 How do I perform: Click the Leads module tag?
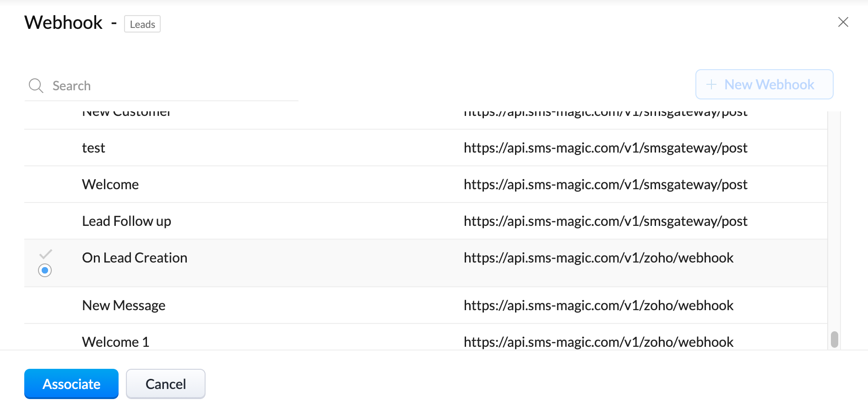[x=142, y=24]
